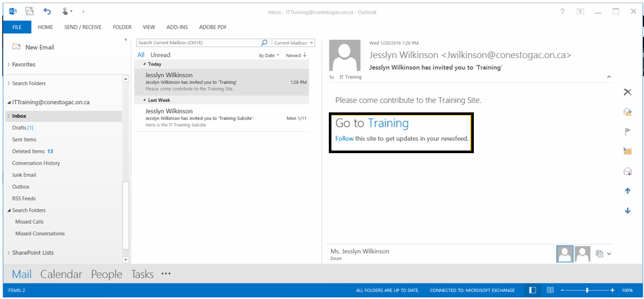
Task: Collapse ITTraining@conestogac.on.ca mailbox tree
Action: [x=9, y=102]
